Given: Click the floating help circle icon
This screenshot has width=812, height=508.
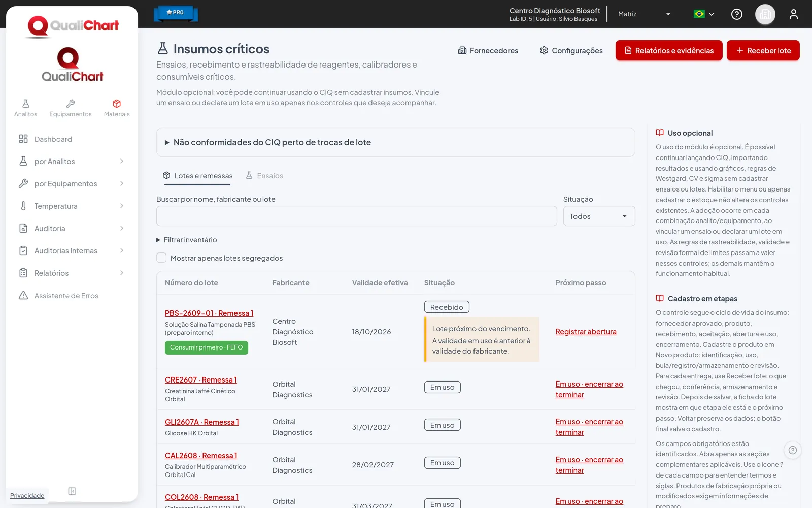Looking at the screenshot, I should (x=793, y=450).
